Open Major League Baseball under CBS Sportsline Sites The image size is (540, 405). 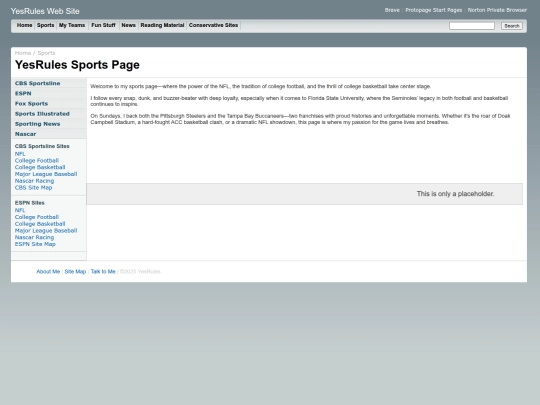pos(46,174)
